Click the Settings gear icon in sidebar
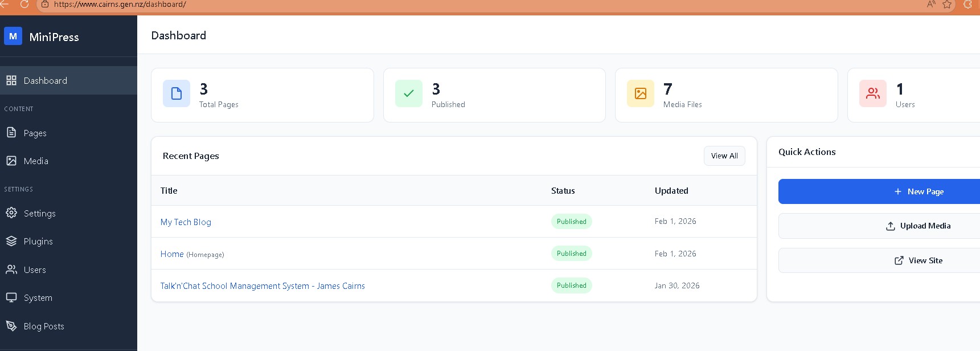Screen dimensions: 980x351 point(11,213)
